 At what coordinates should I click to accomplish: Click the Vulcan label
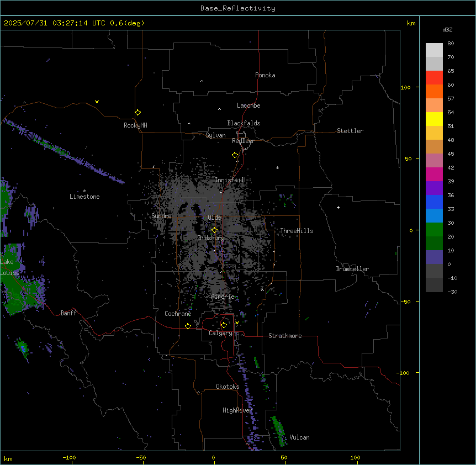pos(300,437)
